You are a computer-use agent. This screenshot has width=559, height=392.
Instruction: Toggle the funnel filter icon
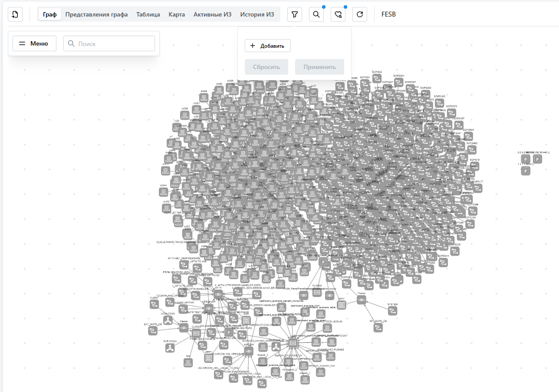click(x=295, y=14)
